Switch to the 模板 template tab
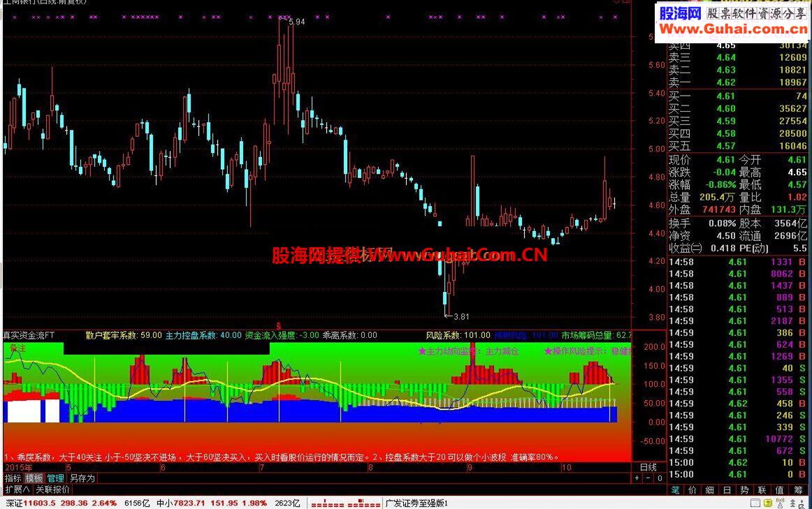 [x=34, y=478]
